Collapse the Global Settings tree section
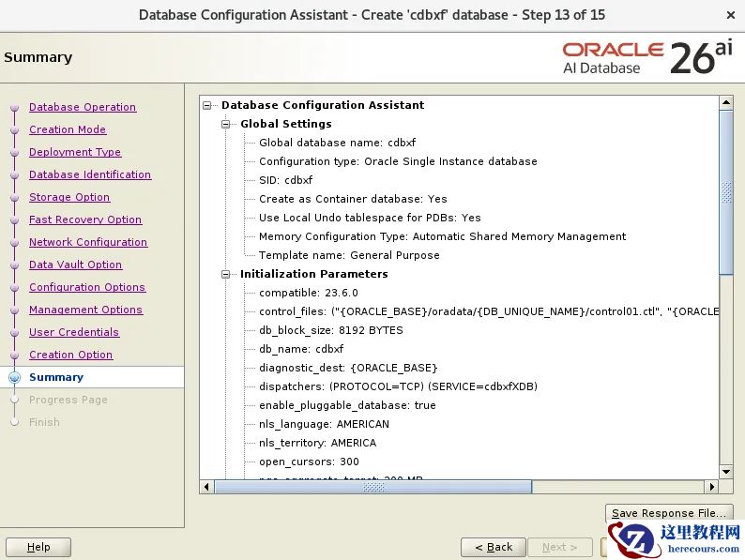The image size is (745, 560). (x=226, y=125)
